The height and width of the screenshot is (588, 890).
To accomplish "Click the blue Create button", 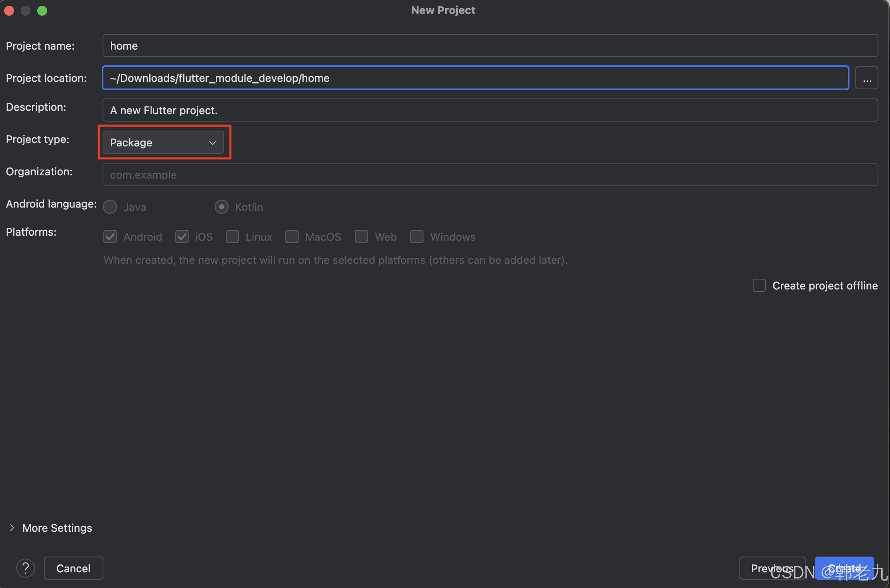I will [x=844, y=568].
